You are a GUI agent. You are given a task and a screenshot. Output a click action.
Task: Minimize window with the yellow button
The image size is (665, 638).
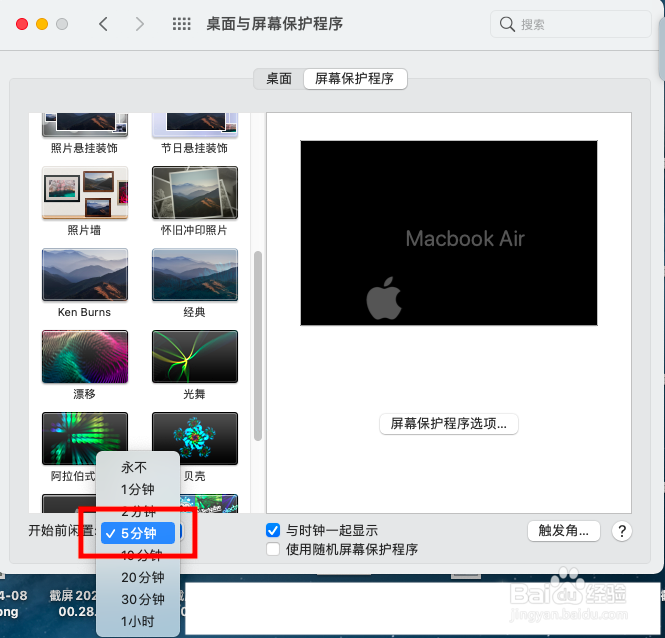[42, 24]
